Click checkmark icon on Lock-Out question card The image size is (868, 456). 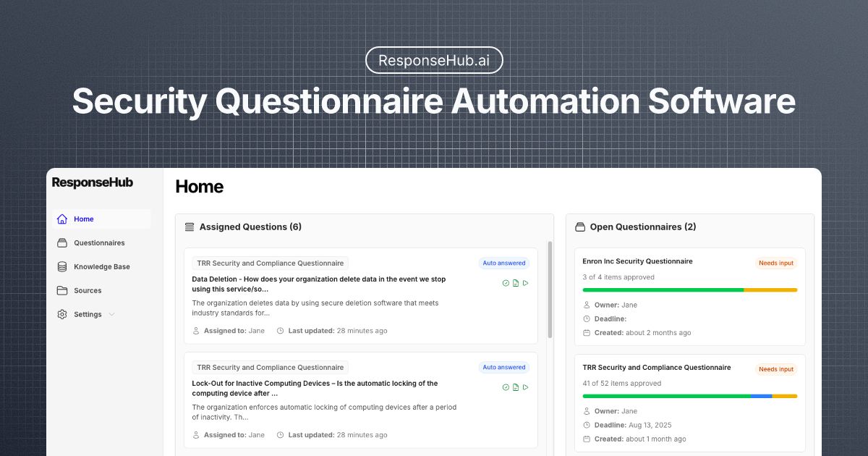(x=506, y=387)
